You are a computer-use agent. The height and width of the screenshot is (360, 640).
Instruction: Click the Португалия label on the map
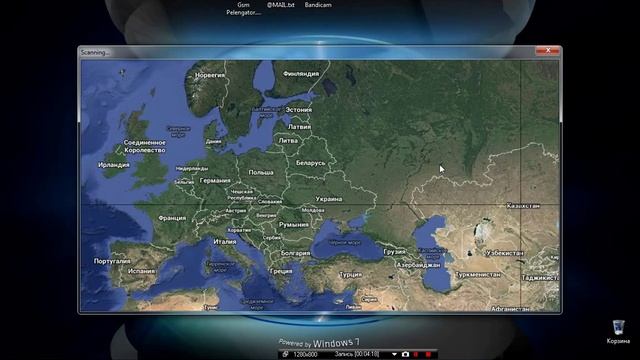pos(112,261)
